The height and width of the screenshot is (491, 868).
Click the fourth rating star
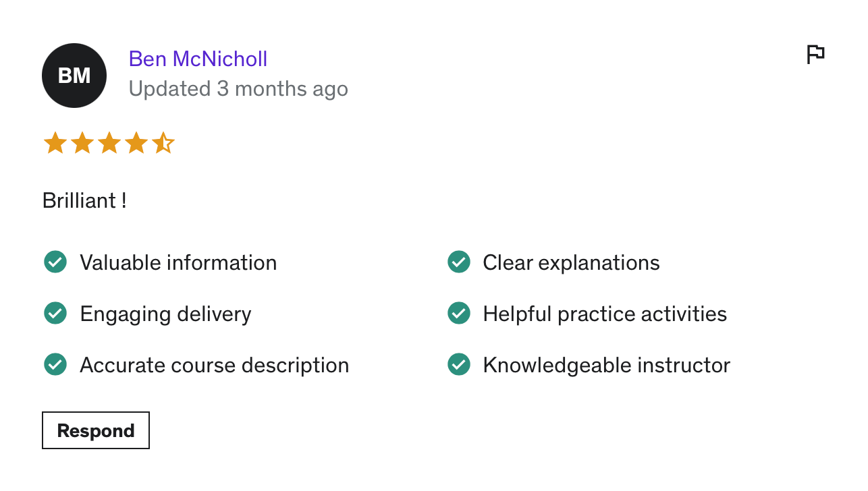click(136, 143)
